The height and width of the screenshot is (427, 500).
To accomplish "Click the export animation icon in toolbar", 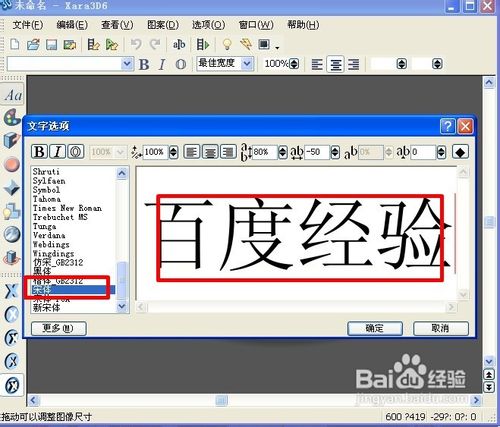I will [x=112, y=44].
